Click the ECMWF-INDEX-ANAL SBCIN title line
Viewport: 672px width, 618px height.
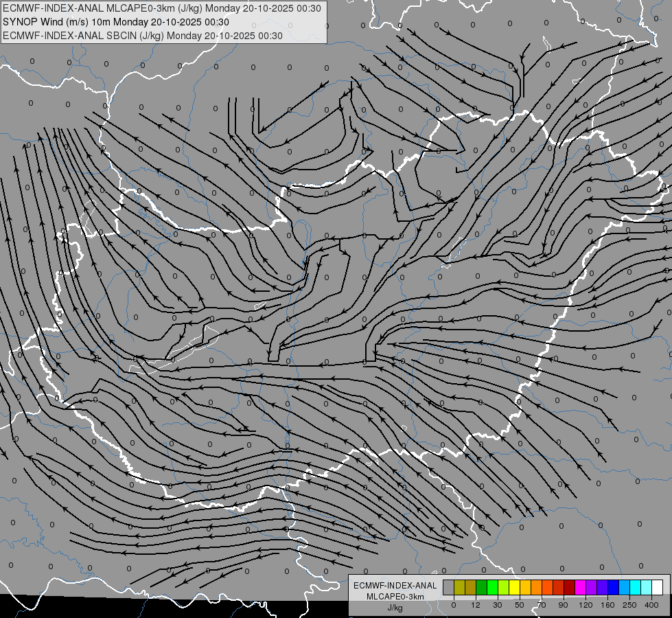(143, 36)
